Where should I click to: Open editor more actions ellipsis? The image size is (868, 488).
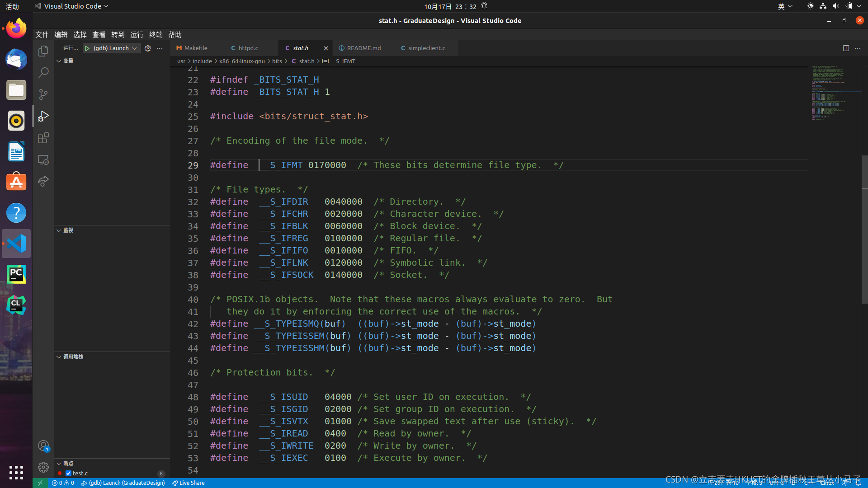pyautogui.click(x=858, y=48)
